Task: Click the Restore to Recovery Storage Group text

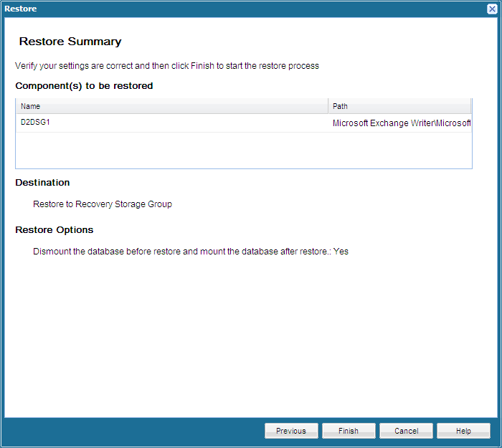Action: pyautogui.click(x=103, y=204)
